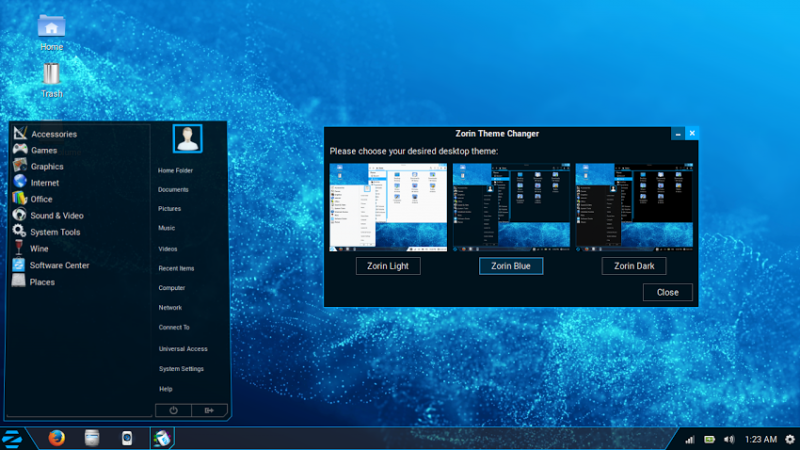Open Recent Items in start menu
This screenshot has width=800, height=450.
click(176, 268)
